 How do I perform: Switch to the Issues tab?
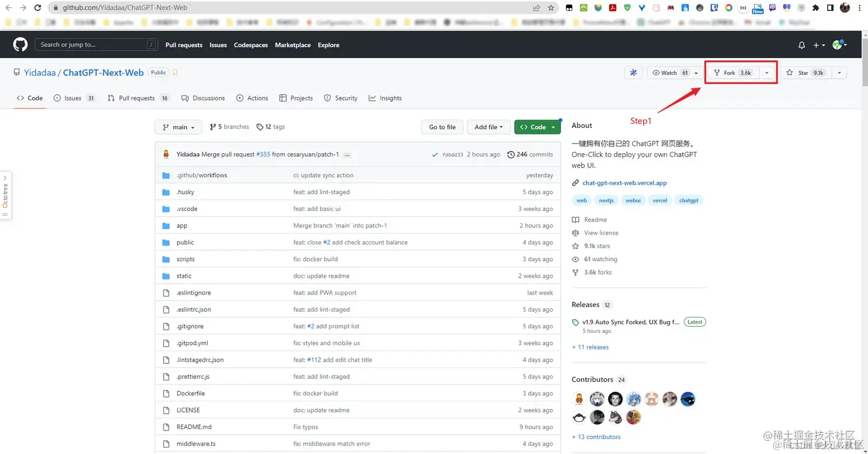tap(74, 98)
